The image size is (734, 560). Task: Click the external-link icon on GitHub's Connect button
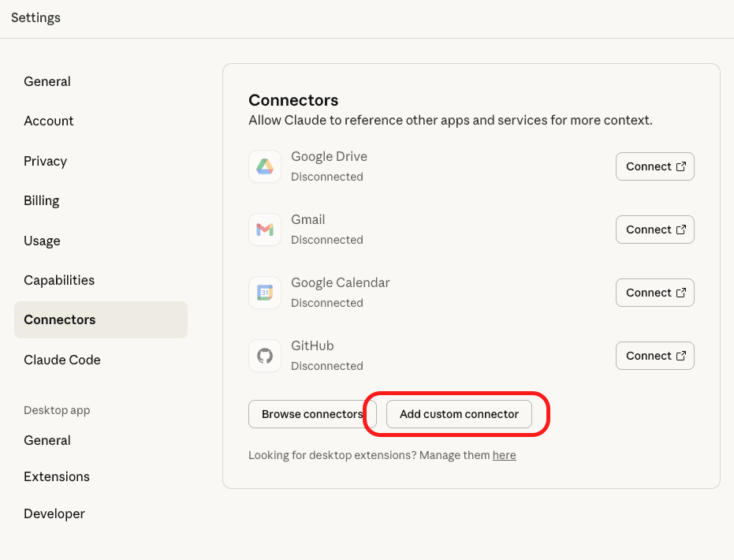click(x=680, y=355)
